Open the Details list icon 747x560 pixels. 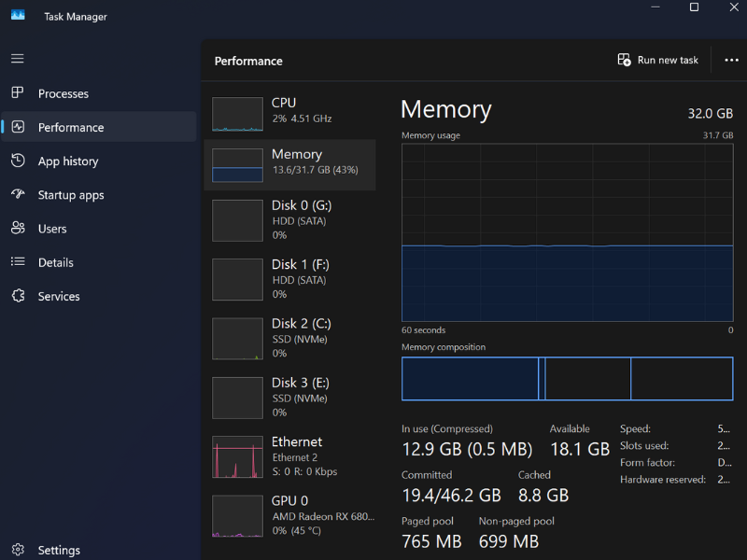[x=18, y=262]
